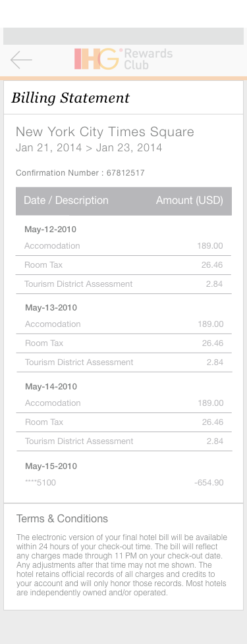Tap the Jan 21, 2014 stay dates

89,148
